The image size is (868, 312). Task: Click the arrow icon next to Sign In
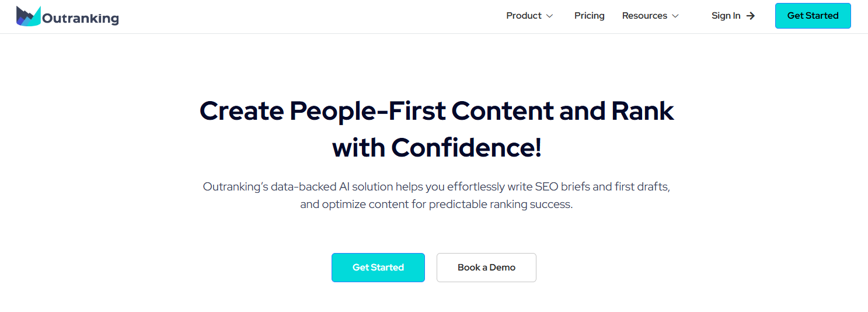tap(751, 16)
